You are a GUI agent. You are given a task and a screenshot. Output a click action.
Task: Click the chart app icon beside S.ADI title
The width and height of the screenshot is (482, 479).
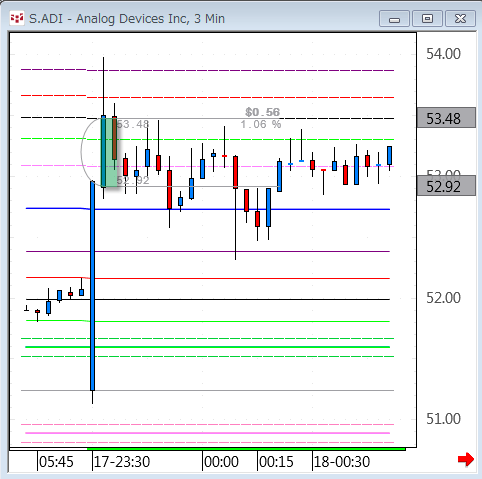17,18
